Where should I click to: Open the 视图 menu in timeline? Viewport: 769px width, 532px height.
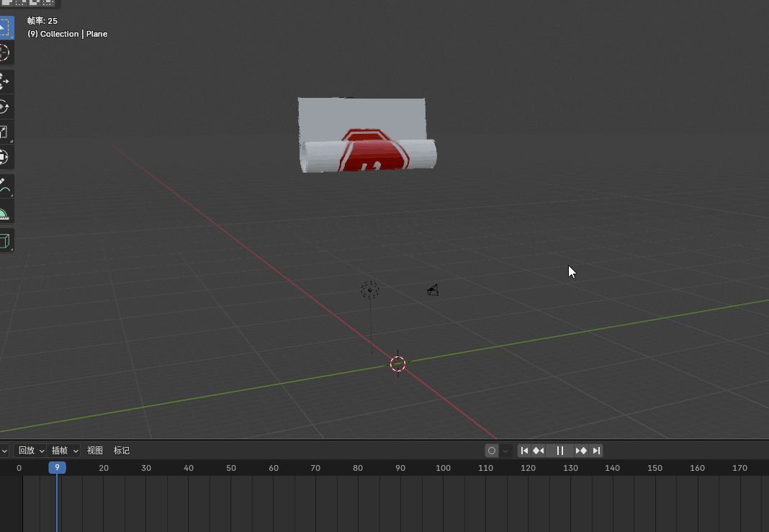pos(95,451)
